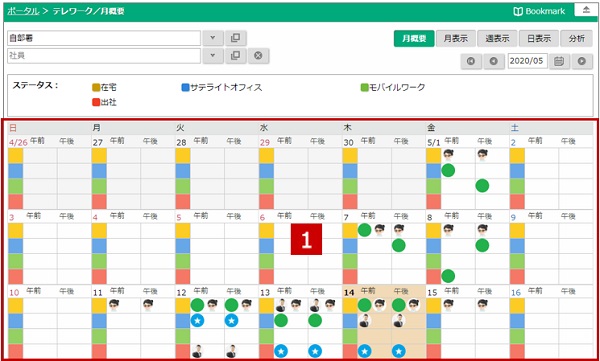
Task: Click the Bookmark book icon
Action: pyautogui.click(x=518, y=11)
